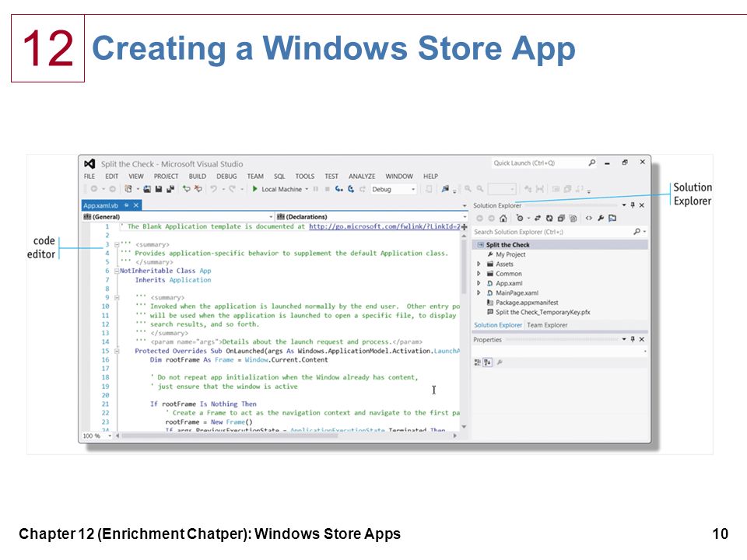Open the (Declarations) member dropdown

tap(372, 217)
